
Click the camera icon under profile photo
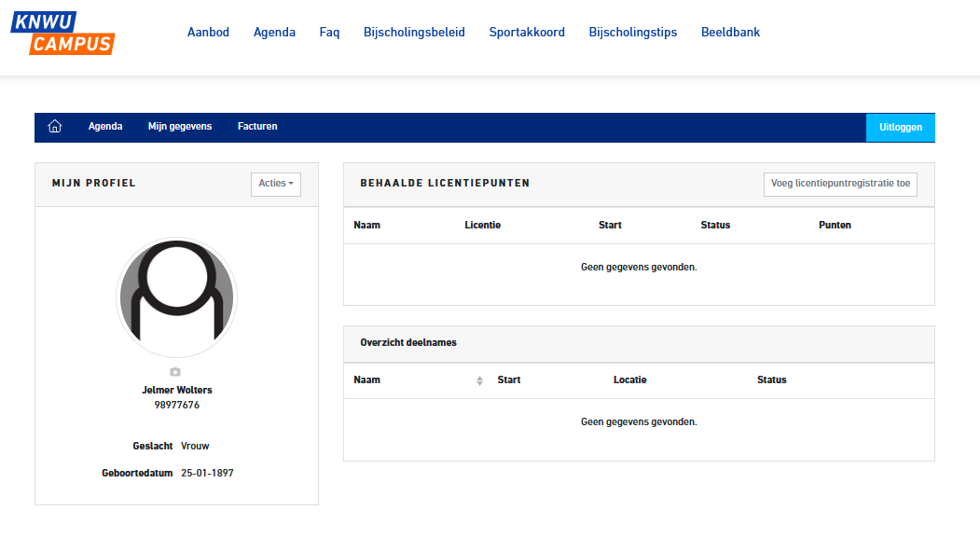tap(175, 372)
